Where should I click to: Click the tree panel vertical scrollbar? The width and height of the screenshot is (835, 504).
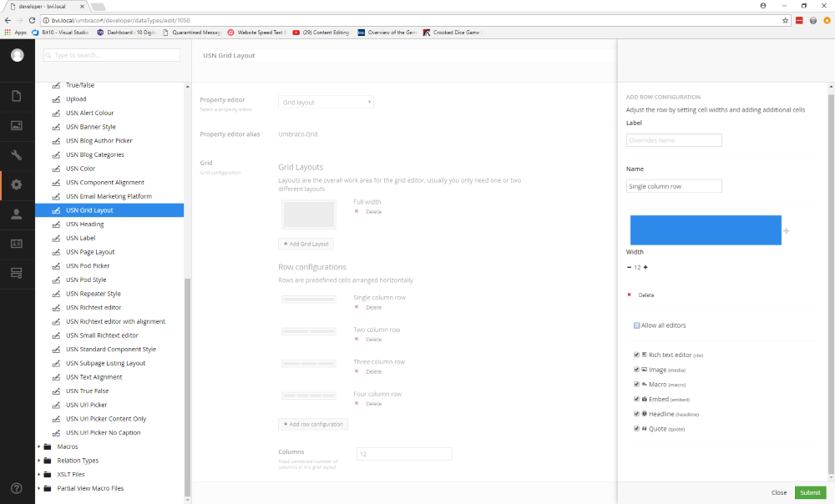[187, 387]
